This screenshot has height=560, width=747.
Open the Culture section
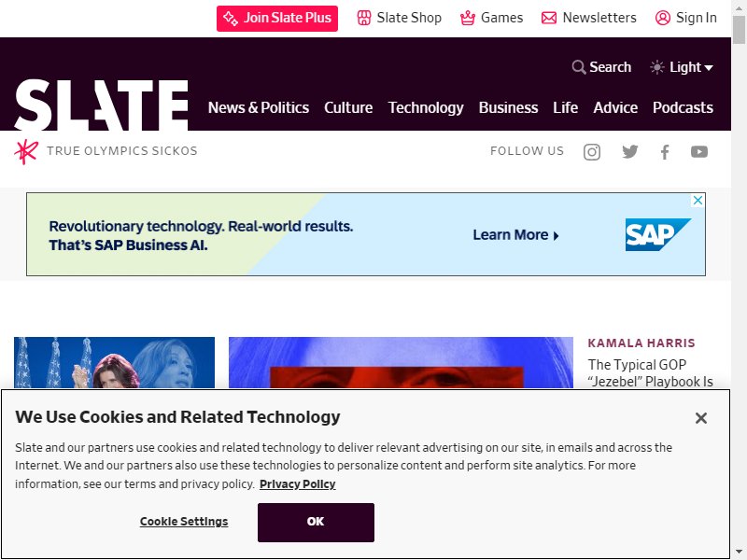(x=348, y=107)
